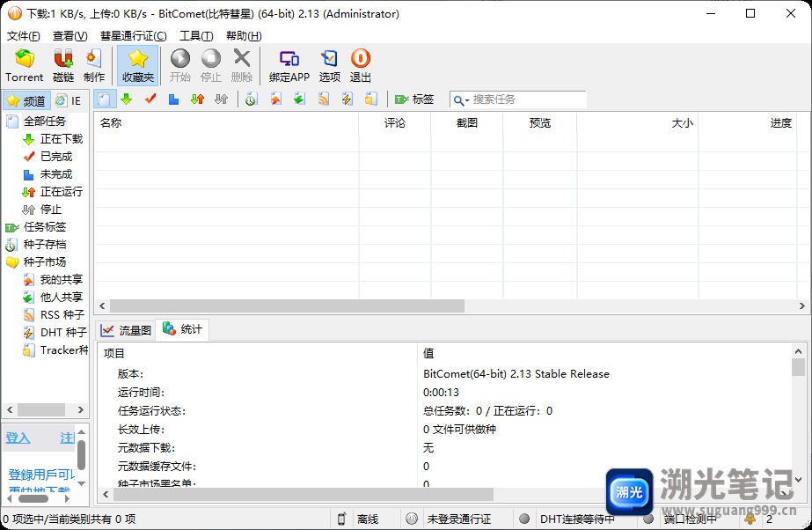This screenshot has width=812, height=530.
Task: Select 未完成 in the sidebar tree
Action: pyautogui.click(x=56, y=174)
